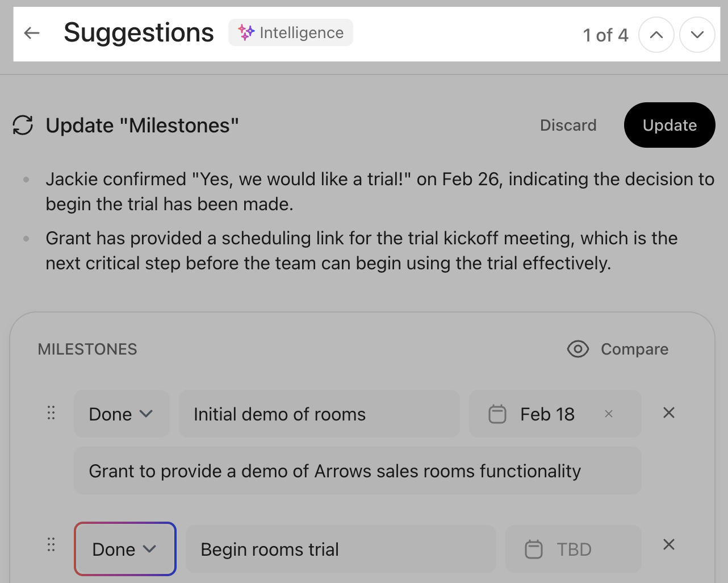
Task: Open calendar date picker showing Feb 18
Action: point(534,414)
